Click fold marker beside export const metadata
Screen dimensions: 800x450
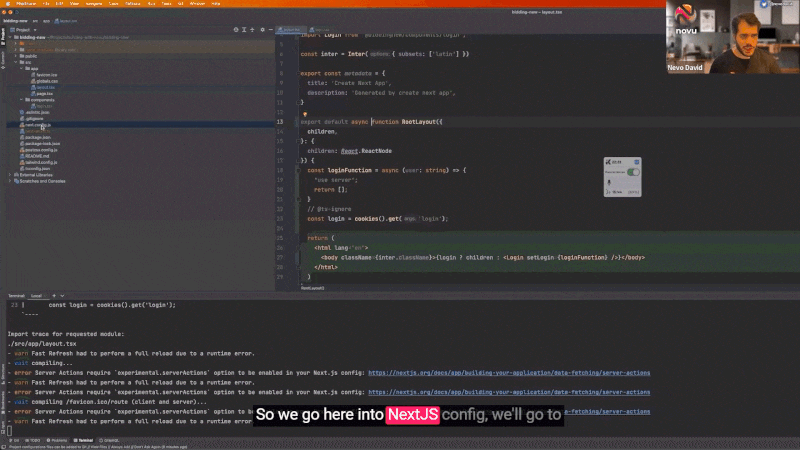pos(298,73)
